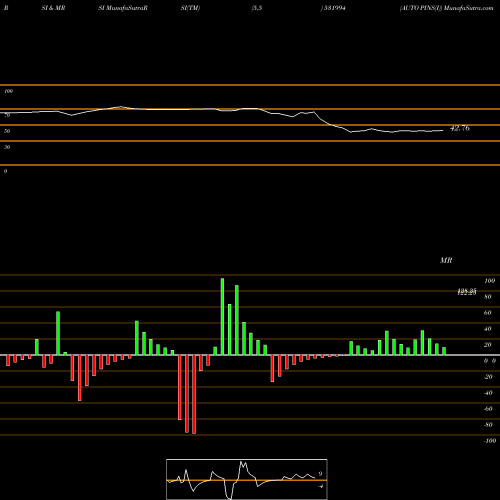The width and height of the screenshot is (500, 500).
Task: Open the mini overview chart thumbnail at bottom
Action: click(x=247, y=479)
